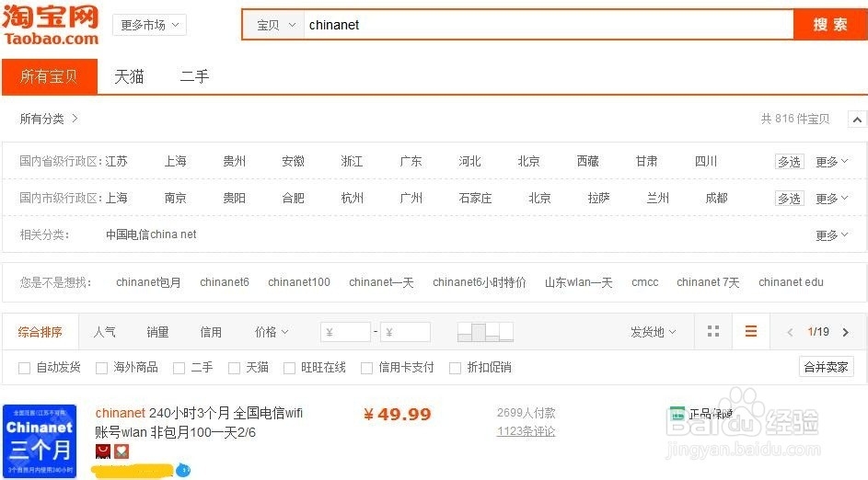Filter by city 南京
868x480 pixels.
(x=175, y=198)
